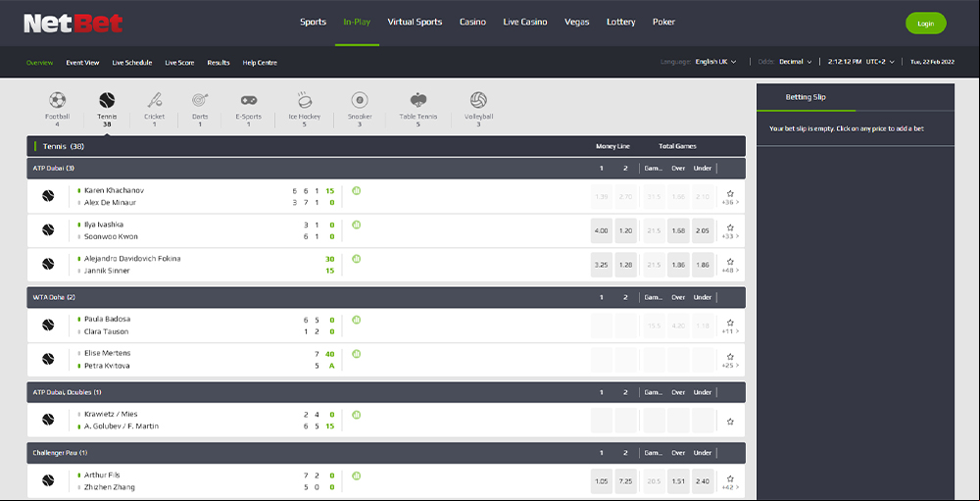The height and width of the screenshot is (501, 980).
Task: Open the Virtual Sports section
Action: (415, 22)
